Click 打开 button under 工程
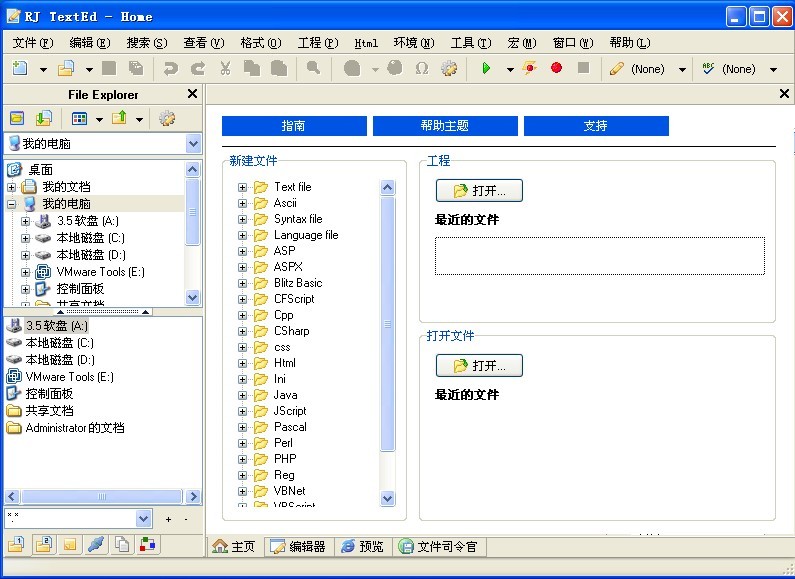Screen dimensions: 795x579 (479, 190)
